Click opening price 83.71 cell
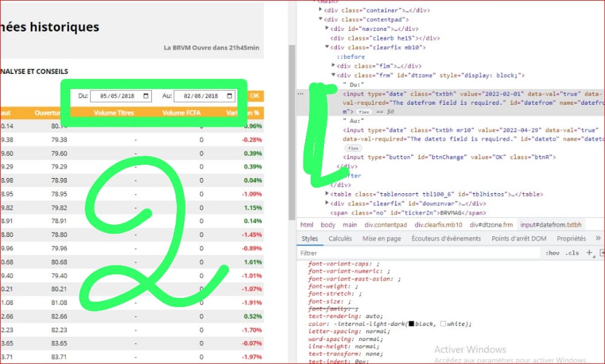The height and width of the screenshot is (364, 605). 59,357
